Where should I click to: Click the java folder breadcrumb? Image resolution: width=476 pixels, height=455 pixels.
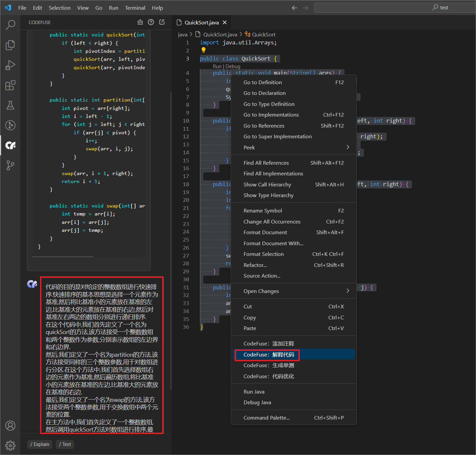(x=183, y=34)
